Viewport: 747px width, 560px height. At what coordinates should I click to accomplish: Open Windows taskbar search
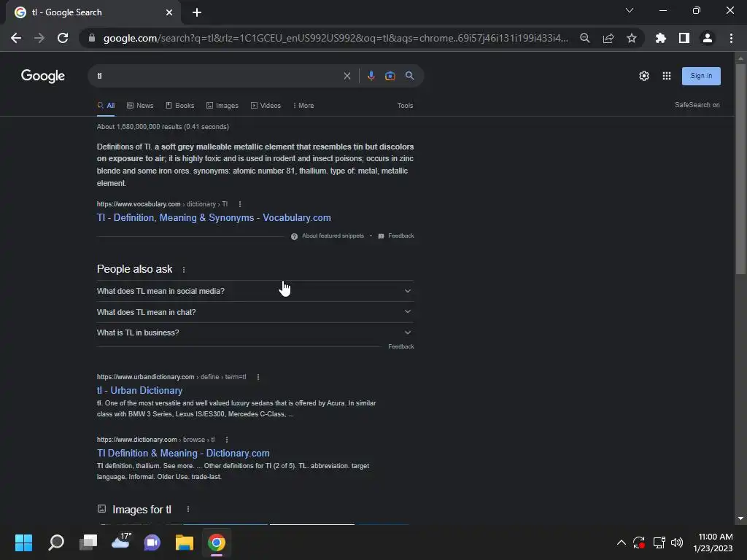tap(55, 542)
